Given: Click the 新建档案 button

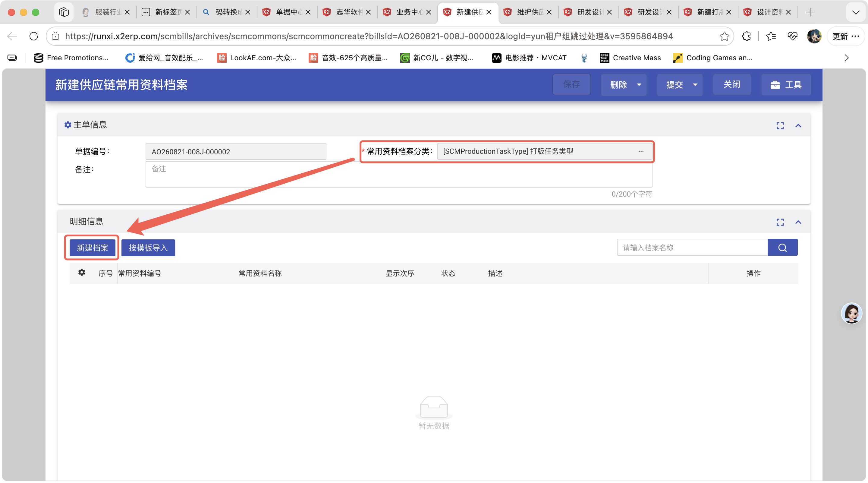Looking at the screenshot, I should click(92, 248).
